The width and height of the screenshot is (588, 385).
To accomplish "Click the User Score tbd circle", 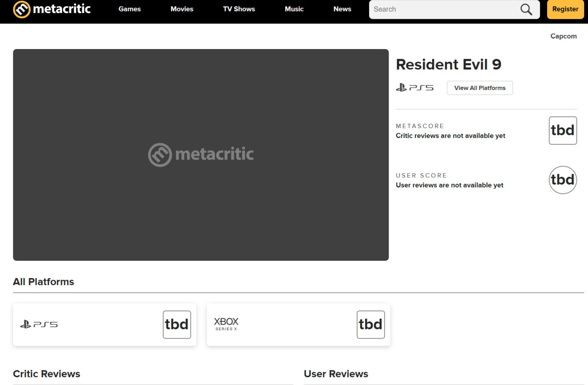I will [562, 180].
